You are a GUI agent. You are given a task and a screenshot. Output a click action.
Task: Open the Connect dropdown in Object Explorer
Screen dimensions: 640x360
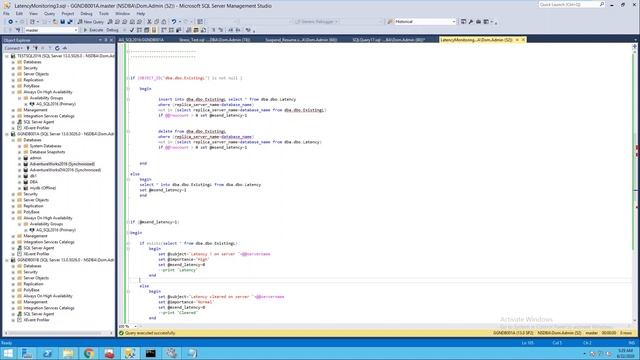tap(13, 48)
